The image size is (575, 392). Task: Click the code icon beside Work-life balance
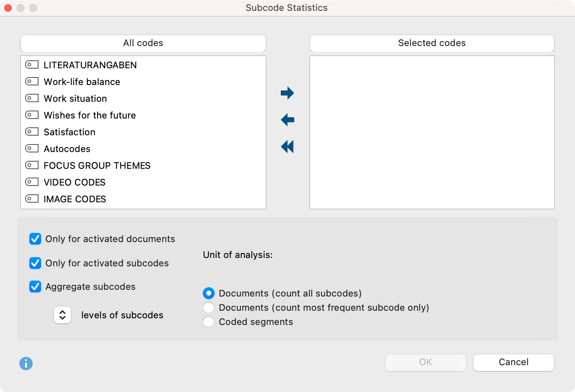tap(32, 81)
